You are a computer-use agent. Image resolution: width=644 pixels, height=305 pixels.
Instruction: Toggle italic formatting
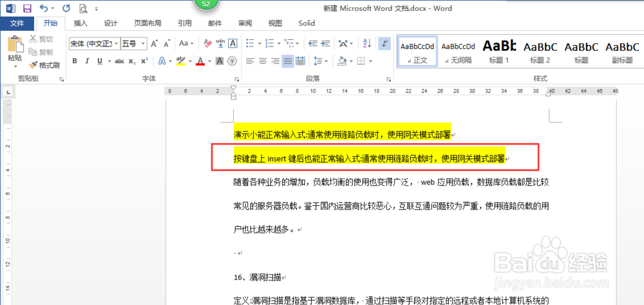point(87,61)
